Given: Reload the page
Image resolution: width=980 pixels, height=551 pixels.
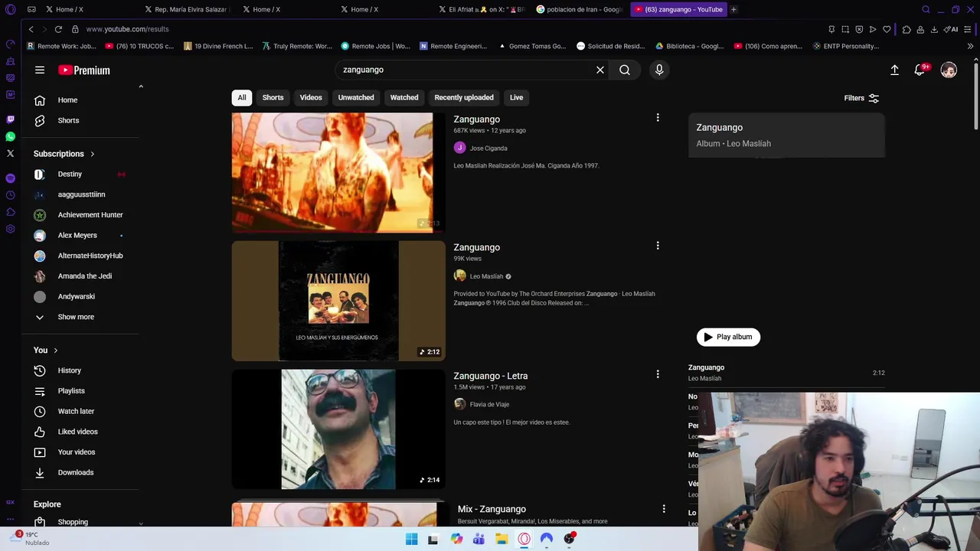Looking at the screenshot, I should (x=58, y=29).
